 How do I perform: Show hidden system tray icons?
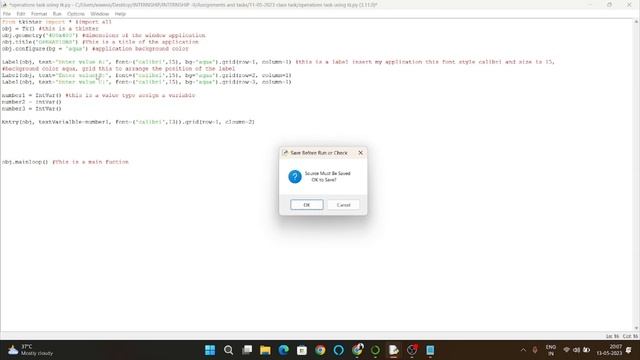click(523, 350)
